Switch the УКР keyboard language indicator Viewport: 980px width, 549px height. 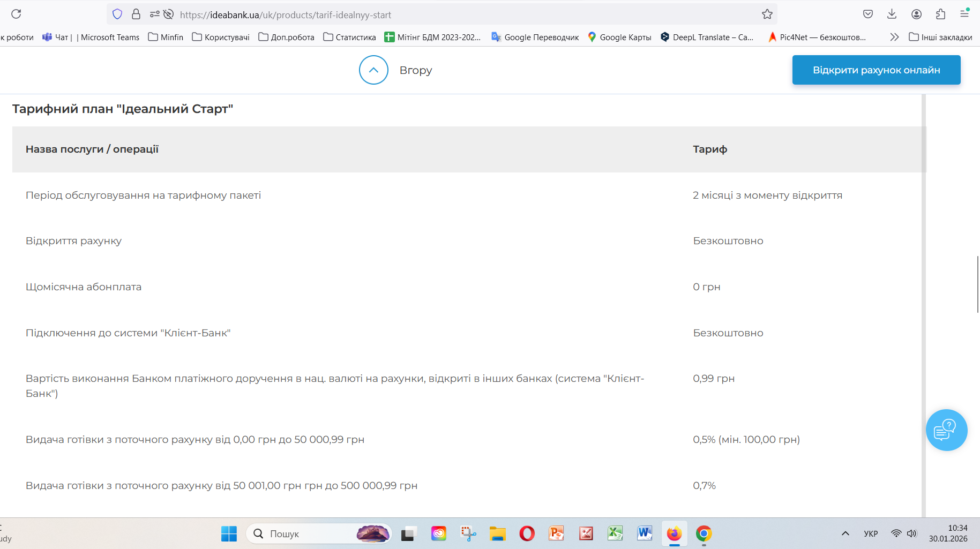click(871, 533)
